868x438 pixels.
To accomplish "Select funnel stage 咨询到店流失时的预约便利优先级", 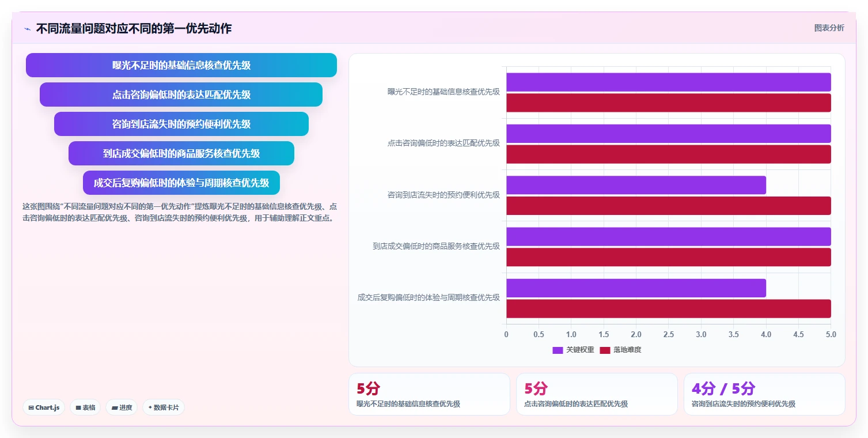I will click(x=181, y=124).
